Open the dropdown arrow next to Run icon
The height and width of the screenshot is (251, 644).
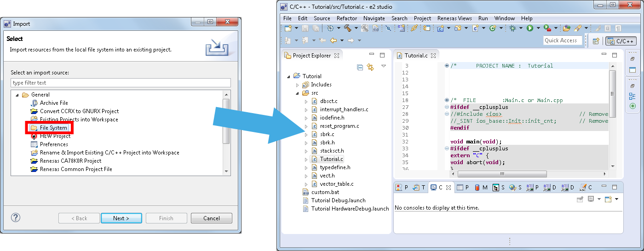[538, 28]
